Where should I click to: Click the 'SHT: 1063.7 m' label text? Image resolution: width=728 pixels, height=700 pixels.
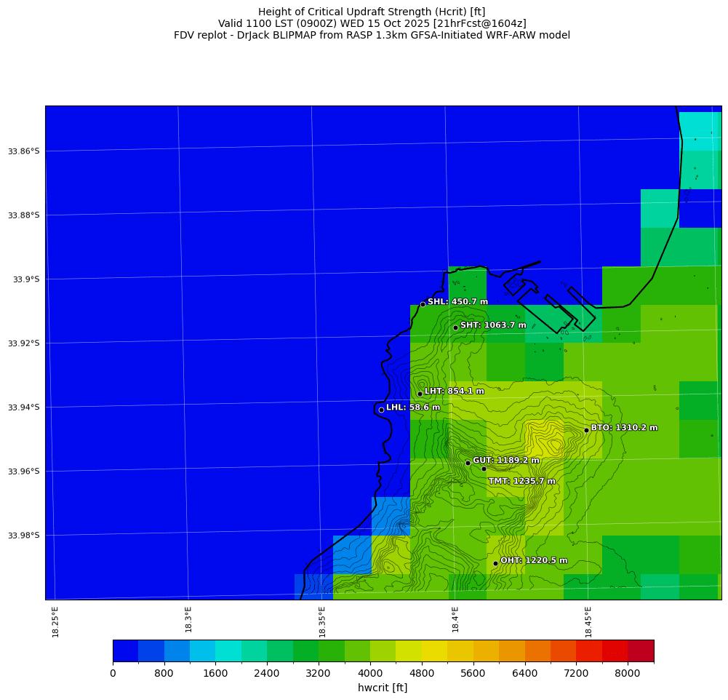pos(493,325)
